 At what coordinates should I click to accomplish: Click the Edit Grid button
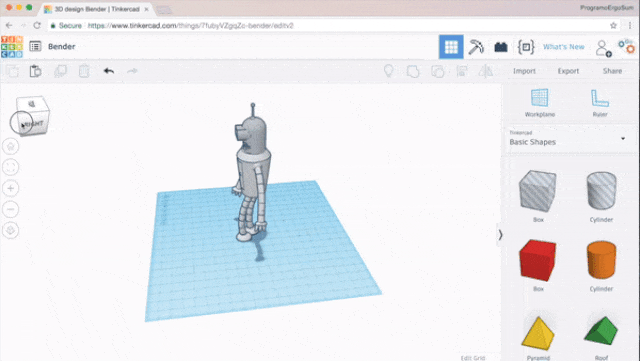tap(473, 358)
